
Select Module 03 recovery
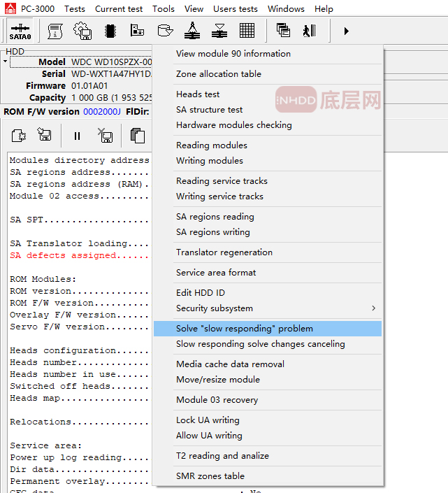click(268, 400)
